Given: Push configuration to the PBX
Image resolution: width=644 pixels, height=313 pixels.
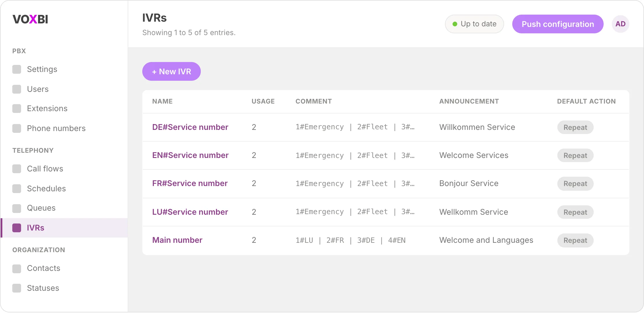Looking at the screenshot, I should [x=558, y=24].
